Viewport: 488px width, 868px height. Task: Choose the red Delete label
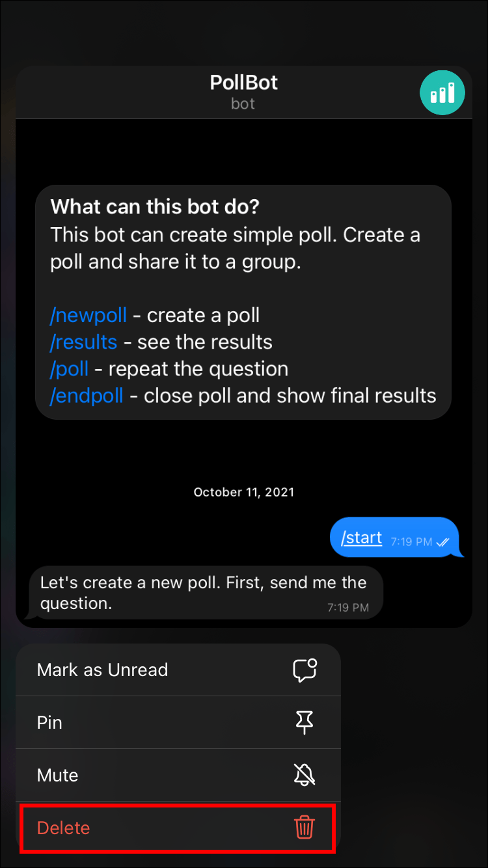pos(64,828)
